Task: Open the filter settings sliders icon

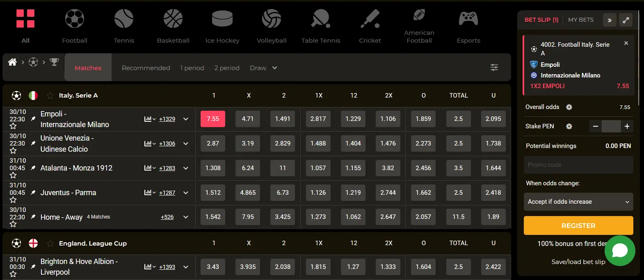Action: pyautogui.click(x=494, y=68)
